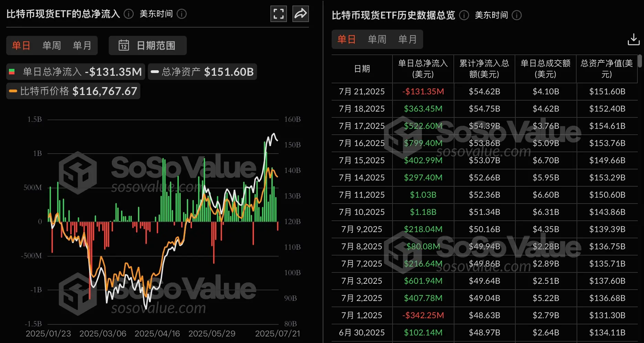Click the $151.60B total net assets legend value
This screenshot has width=644, height=343.
229,72
